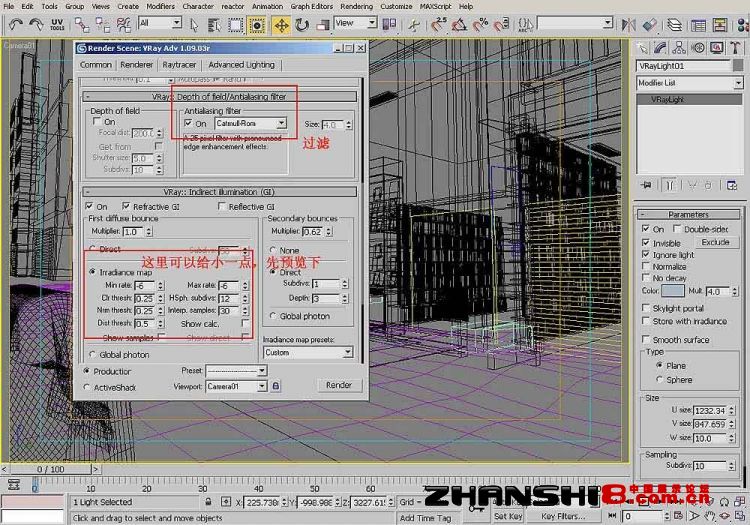Screen dimensions: 750x525
Task: Open the Rendering menu
Action: (356, 6)
